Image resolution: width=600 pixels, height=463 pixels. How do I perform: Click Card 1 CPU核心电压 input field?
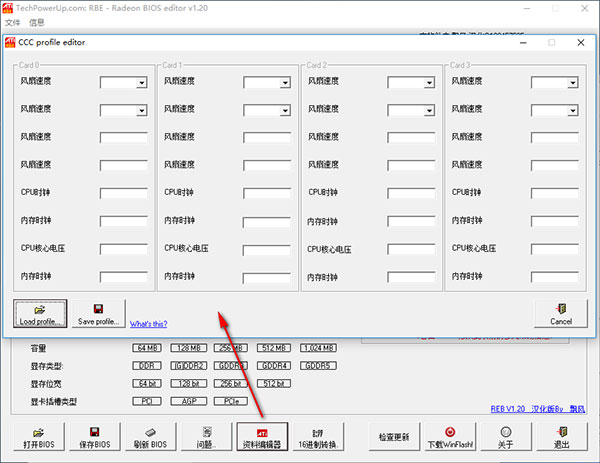267,249
